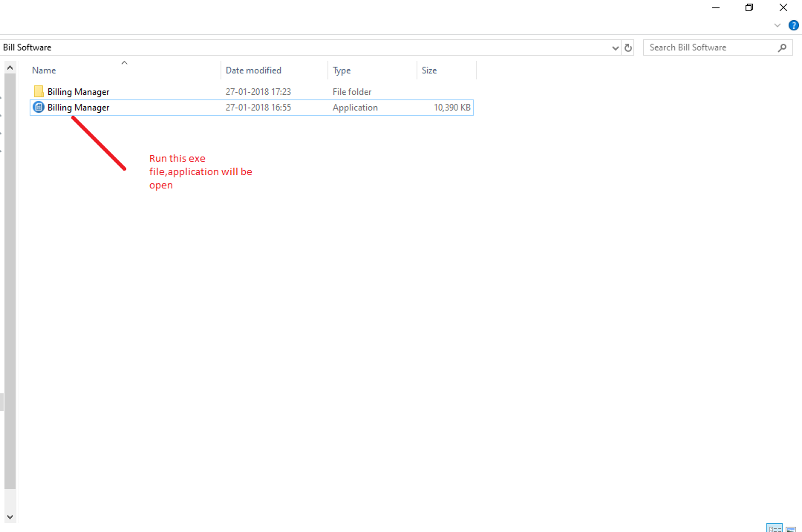Click the Application type cell
The width and height of the screenshot is (802, 532).
355,108
